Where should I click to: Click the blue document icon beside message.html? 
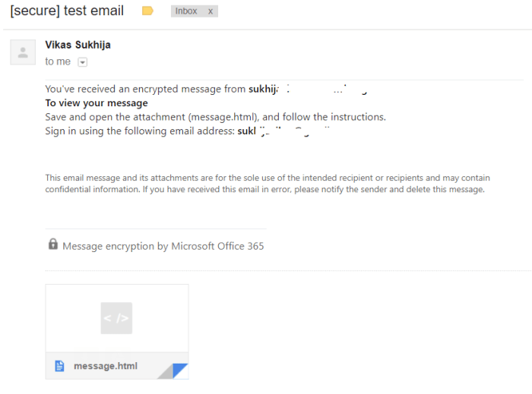click(x=59, y=366)
